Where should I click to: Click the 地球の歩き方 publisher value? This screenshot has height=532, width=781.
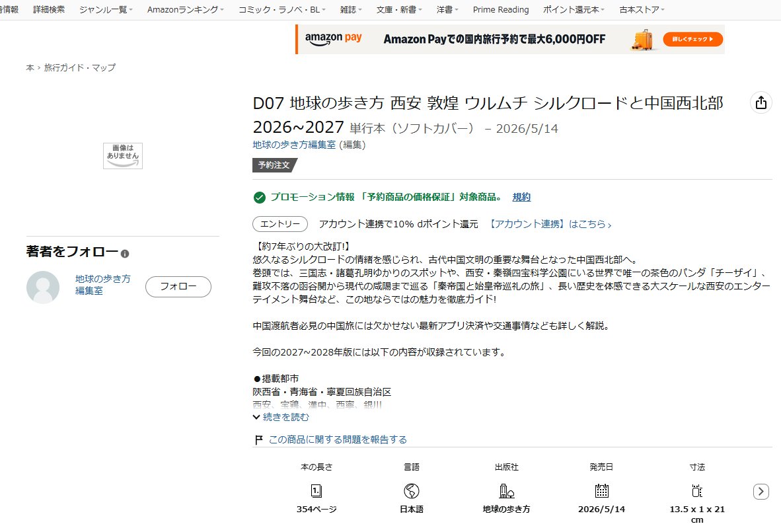[x=507, y=509]
